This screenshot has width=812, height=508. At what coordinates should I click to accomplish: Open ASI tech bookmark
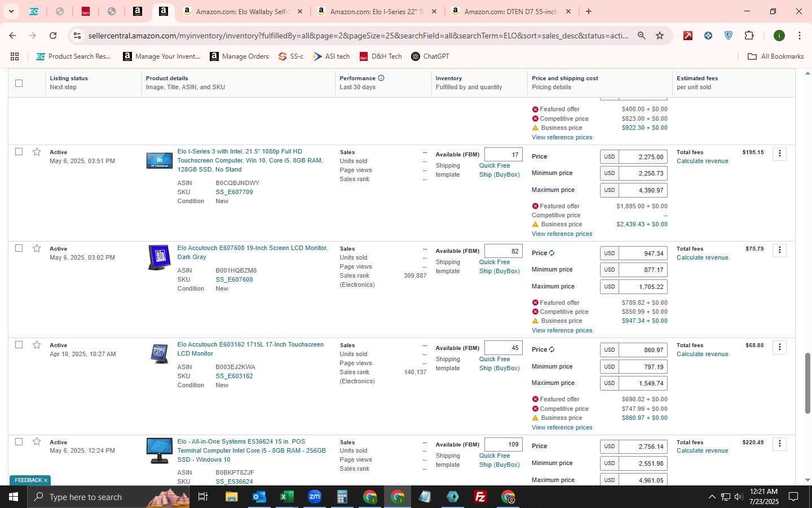332,56
